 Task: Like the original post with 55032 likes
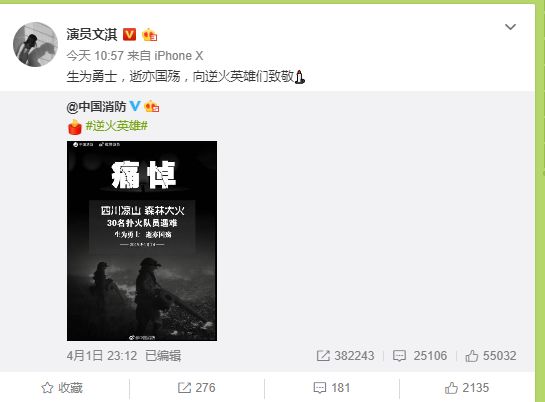tap(491, 355)
